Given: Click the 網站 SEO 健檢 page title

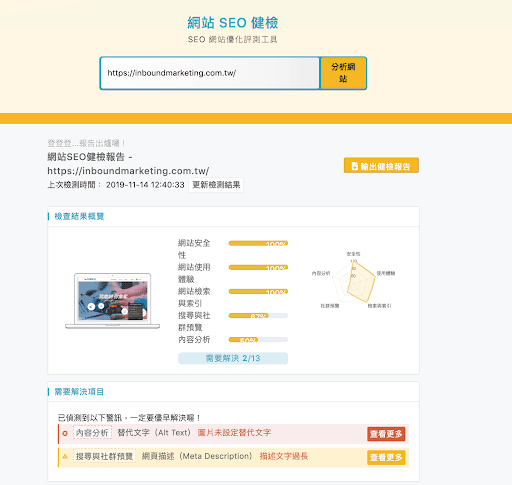Looking at the screenshot, I should pyautogui.click(x=233, y=23).
